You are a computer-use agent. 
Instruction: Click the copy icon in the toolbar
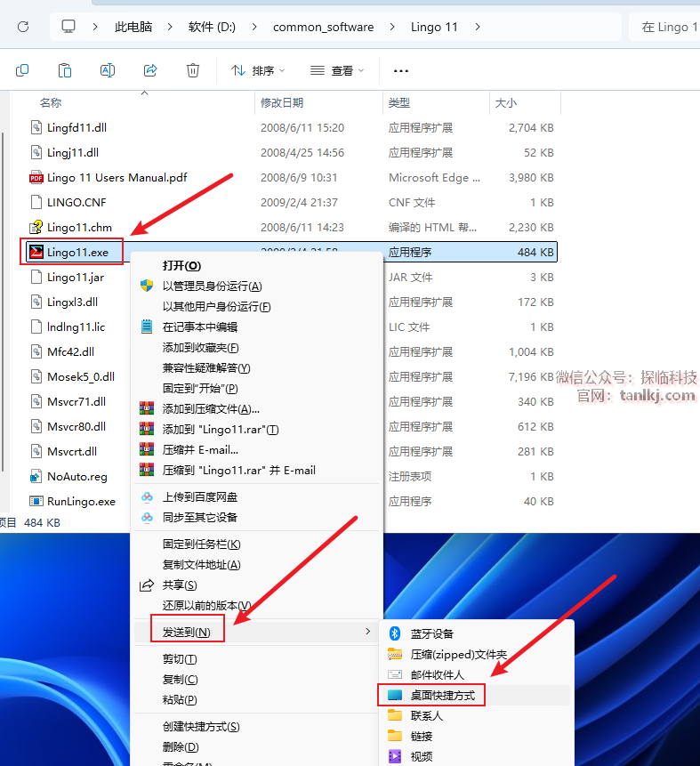[22, 70]
